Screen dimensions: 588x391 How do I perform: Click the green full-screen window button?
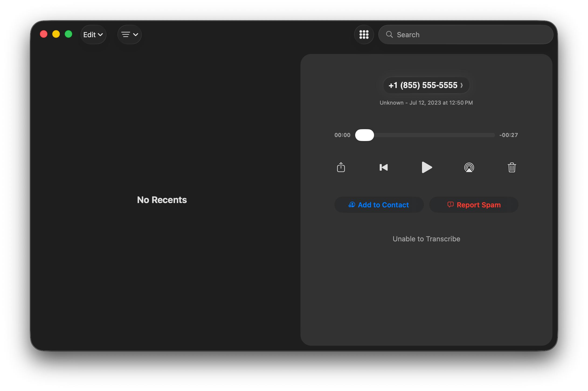(68, 34)
